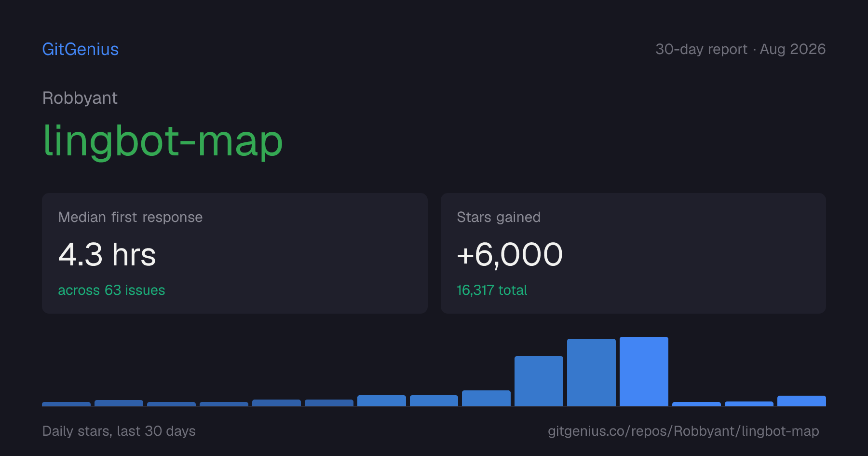Click the 30-day report Aug 2026 label
Image resolution: width=868 pixels, height=456 pixels.
click(x=740, y=49)
